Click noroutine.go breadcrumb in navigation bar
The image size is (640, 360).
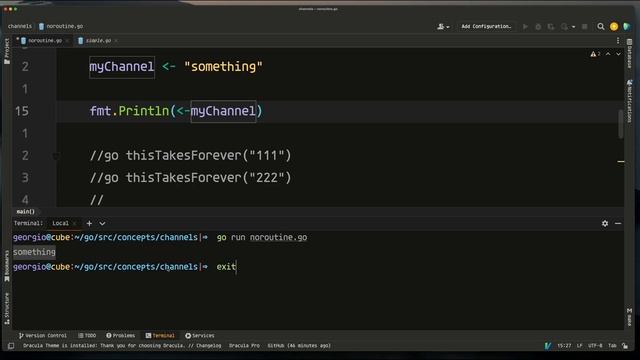61,26
